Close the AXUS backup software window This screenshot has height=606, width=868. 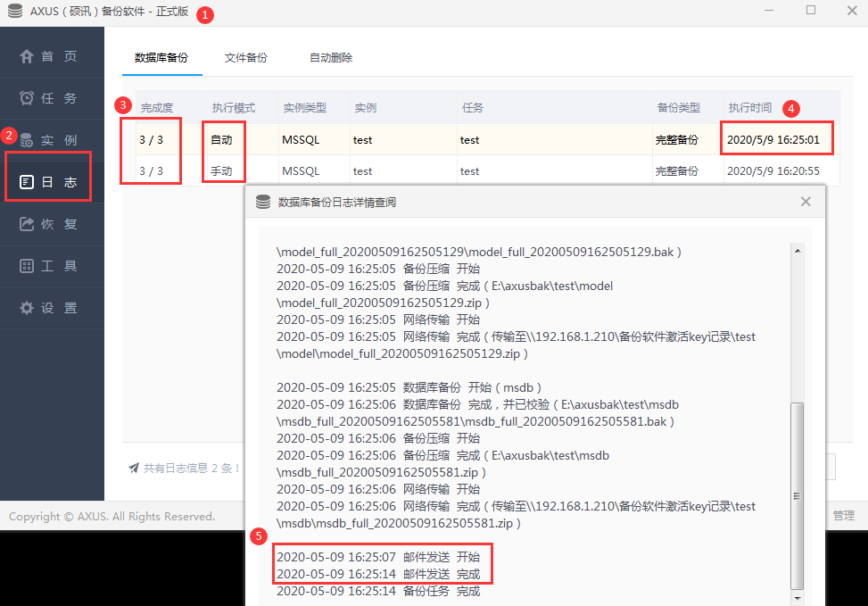tap(852, 10)
